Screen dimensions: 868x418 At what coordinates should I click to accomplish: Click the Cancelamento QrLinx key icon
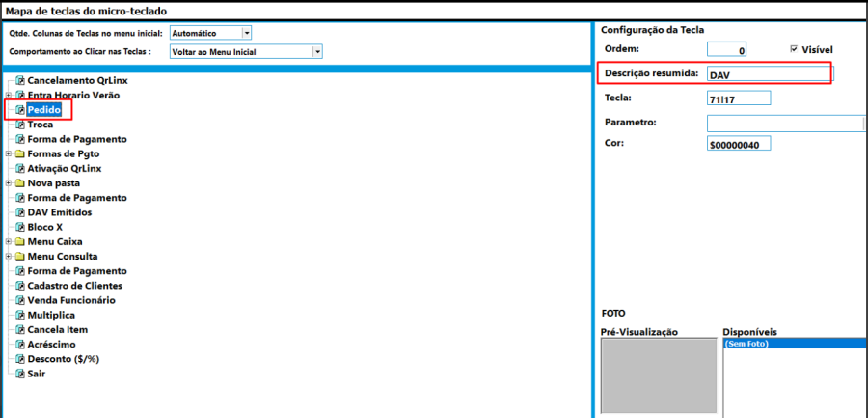click(x=20, y=81)
